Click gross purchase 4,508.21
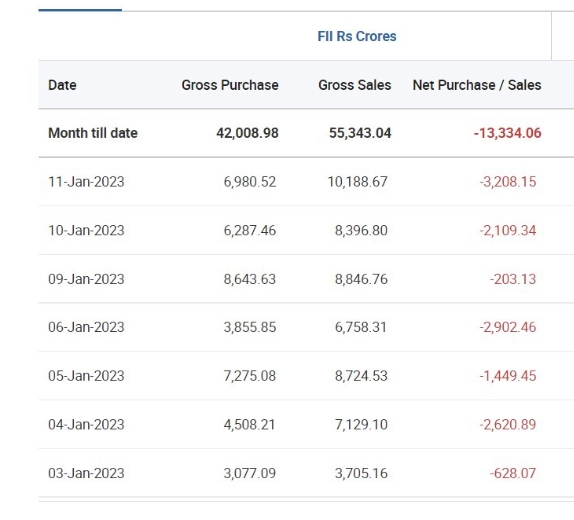The height and width of the screenshot is (520, 574). 249,424
